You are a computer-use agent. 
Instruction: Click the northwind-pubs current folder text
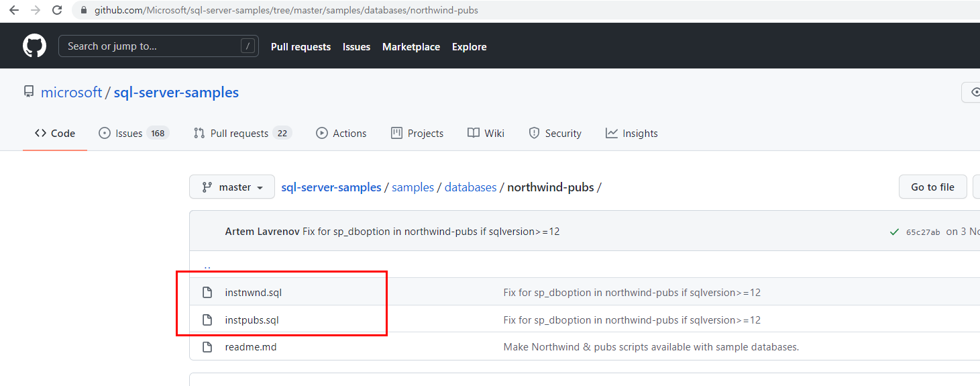(x=551, y=187)
